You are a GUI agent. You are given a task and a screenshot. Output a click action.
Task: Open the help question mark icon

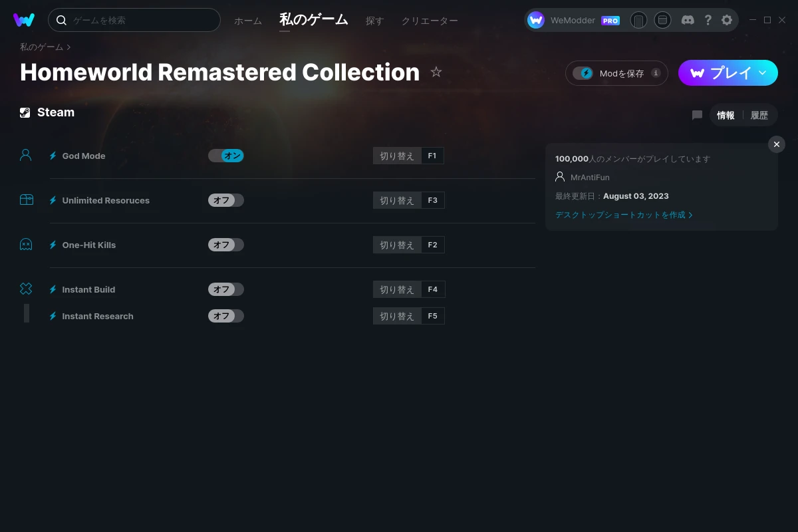click(x=708, y=20)
